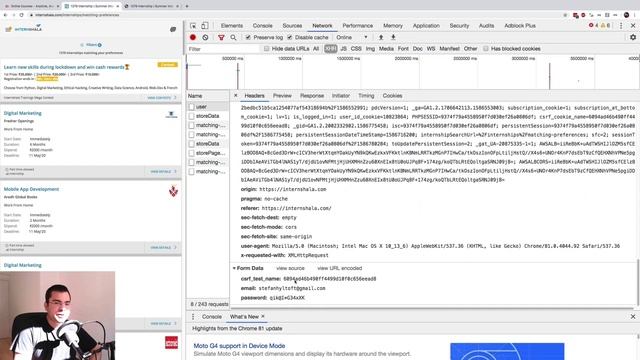Switch to the Elements panel
Viewport: 640px width, 360px height.
tap(232, 25)
